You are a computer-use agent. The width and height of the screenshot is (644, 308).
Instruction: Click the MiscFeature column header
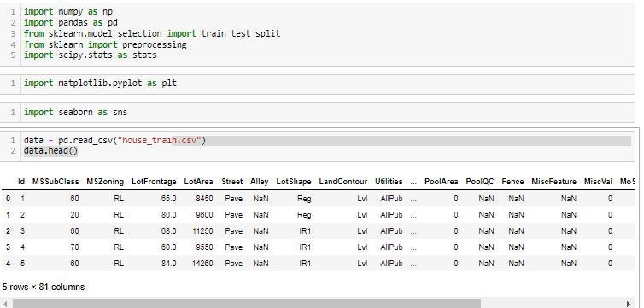click(553, 182)
